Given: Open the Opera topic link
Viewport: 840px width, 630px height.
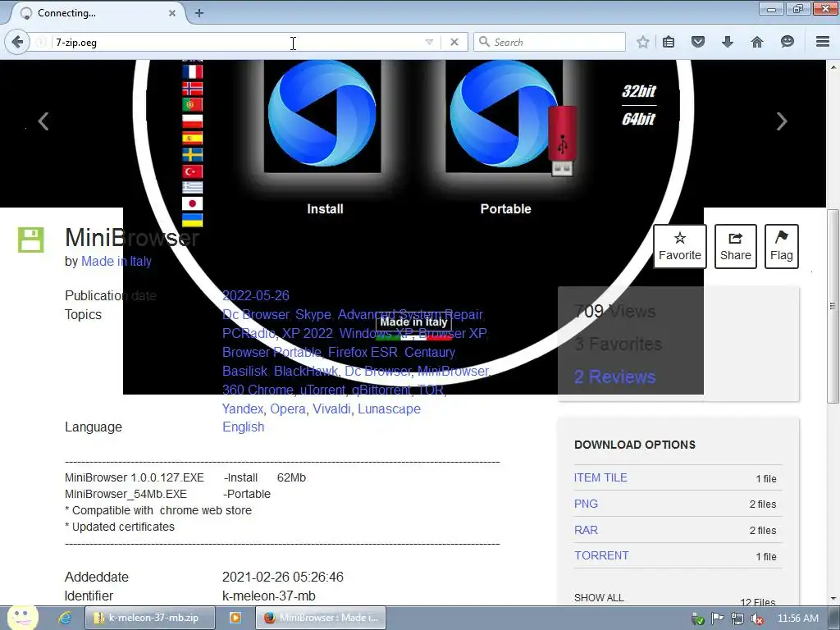Looking at the screenshot, I should click(288, 409).
